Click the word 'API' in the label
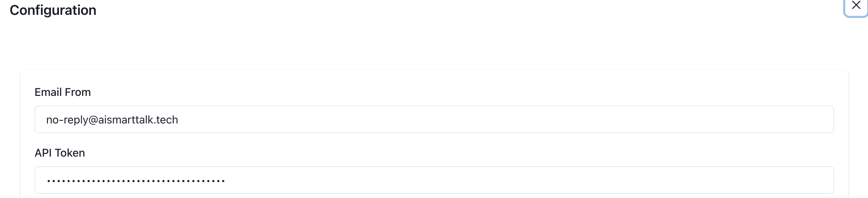The width and height of the screenshot is (868, 198). tap(43, 153)
